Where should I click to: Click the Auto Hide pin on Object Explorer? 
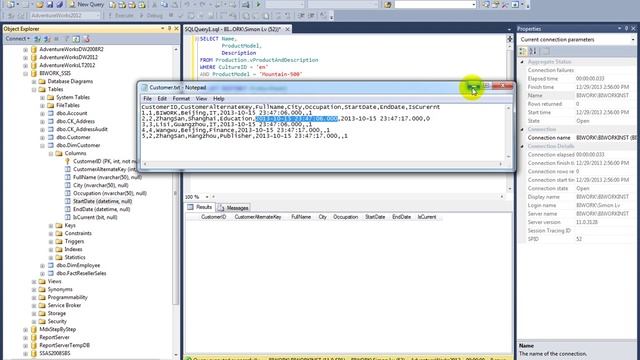tap(169, 29)
